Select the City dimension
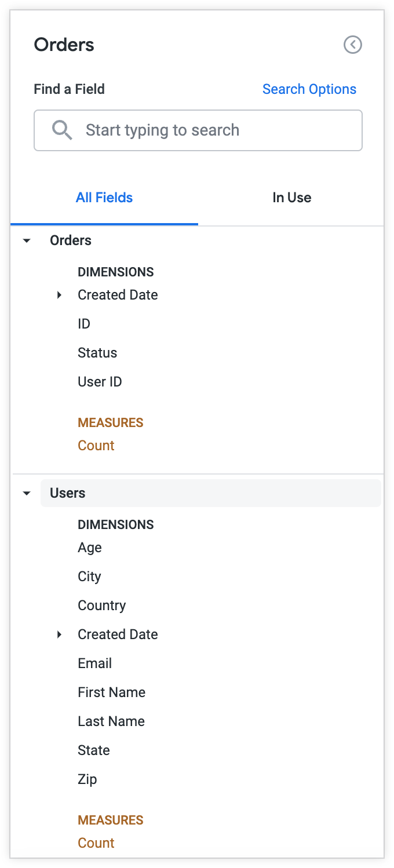The image size is (394, 868). 89,577
